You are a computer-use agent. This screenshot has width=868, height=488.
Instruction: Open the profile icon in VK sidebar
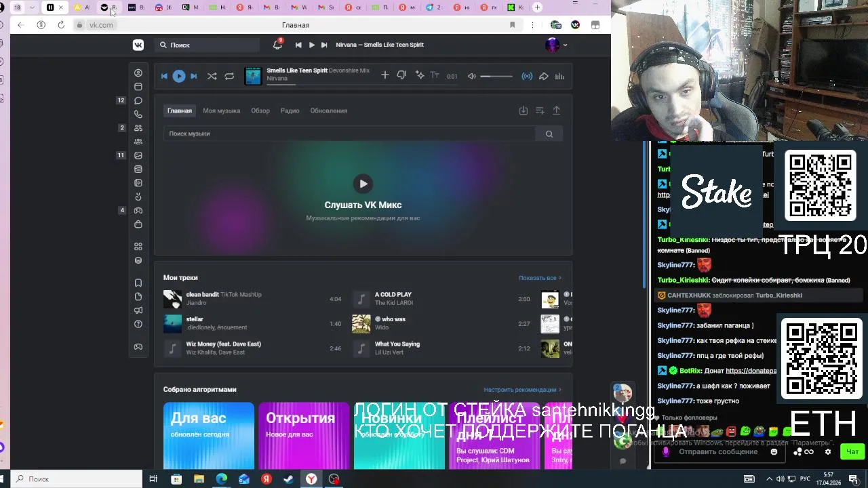(x=138, y=73)
